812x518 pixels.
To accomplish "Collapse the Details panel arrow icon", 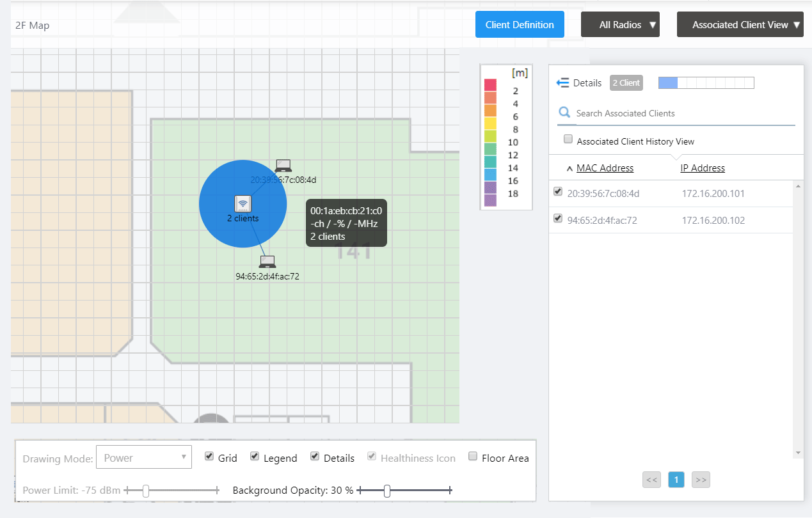I will click(563, 82).
